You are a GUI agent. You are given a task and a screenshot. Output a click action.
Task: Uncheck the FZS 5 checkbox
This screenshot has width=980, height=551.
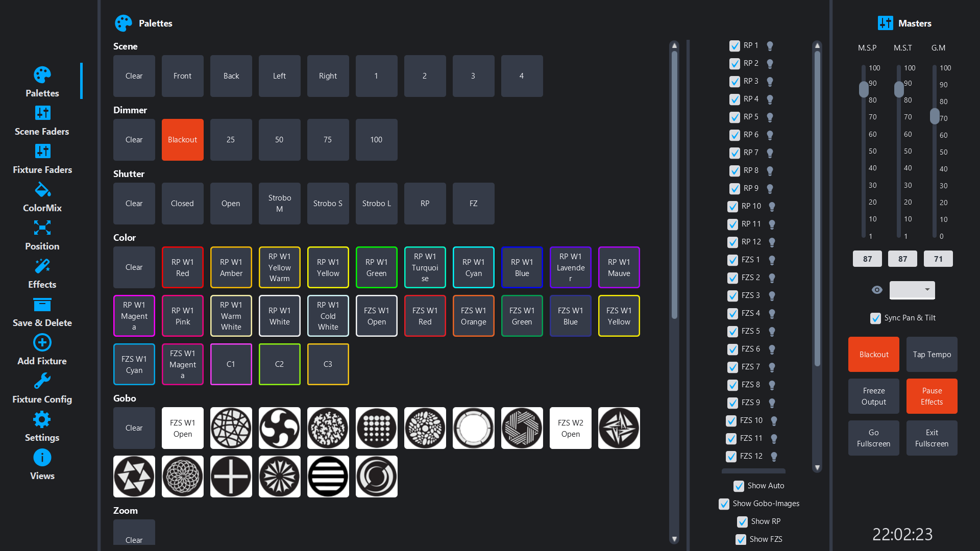click(x=733, y=331)
